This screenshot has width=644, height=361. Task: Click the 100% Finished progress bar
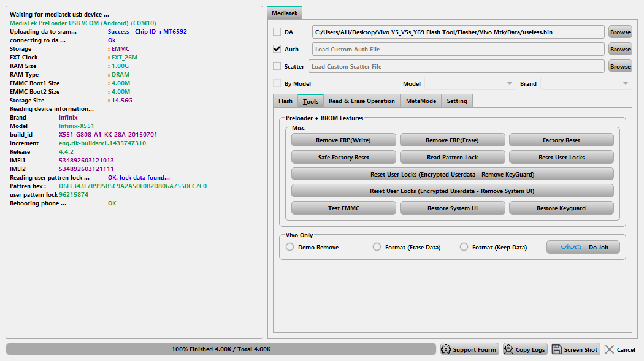coord(221,349)
